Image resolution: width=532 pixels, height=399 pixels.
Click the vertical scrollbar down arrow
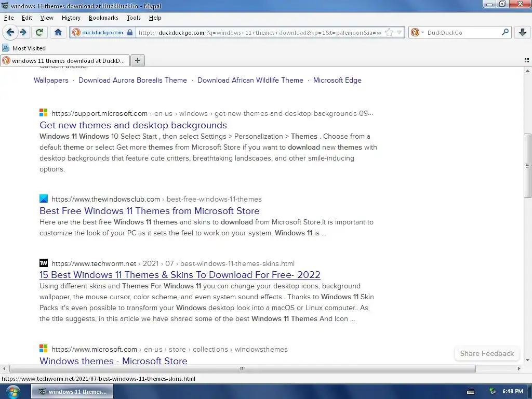(527, 360)
